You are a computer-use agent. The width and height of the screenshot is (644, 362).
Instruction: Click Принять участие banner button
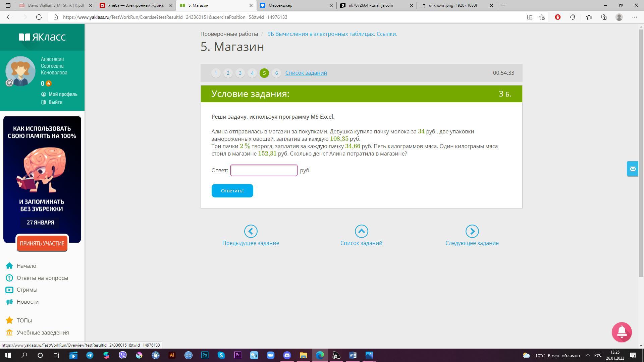pos(42,243)
